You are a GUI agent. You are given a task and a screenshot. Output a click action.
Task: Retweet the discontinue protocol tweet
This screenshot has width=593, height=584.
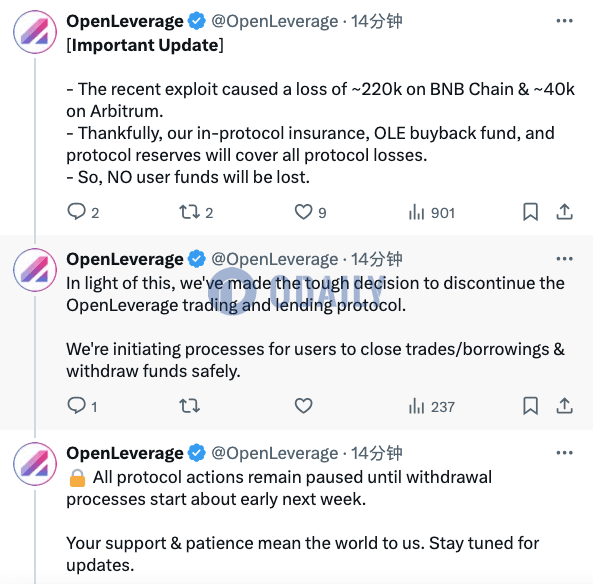tap(189, 406)
